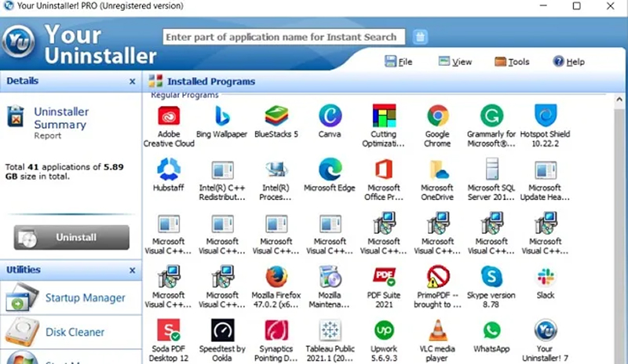This screenshot has height=364, width=628.
Task: Select Hotspot Shield 10.22.2 icon
Action: 546,116
